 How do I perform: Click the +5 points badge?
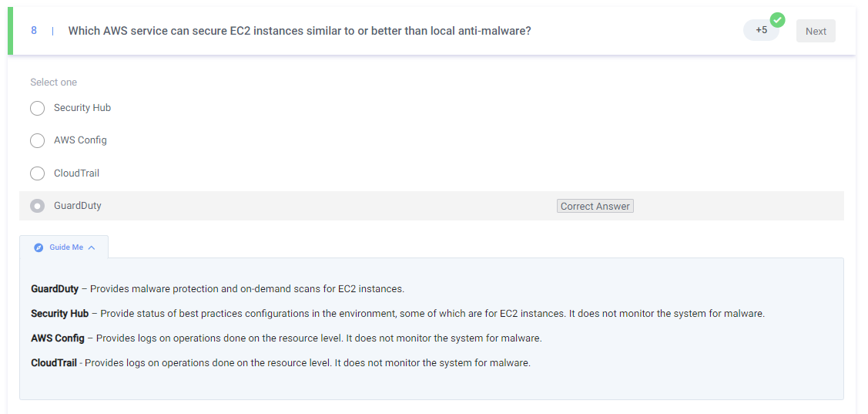pos(760,30)
